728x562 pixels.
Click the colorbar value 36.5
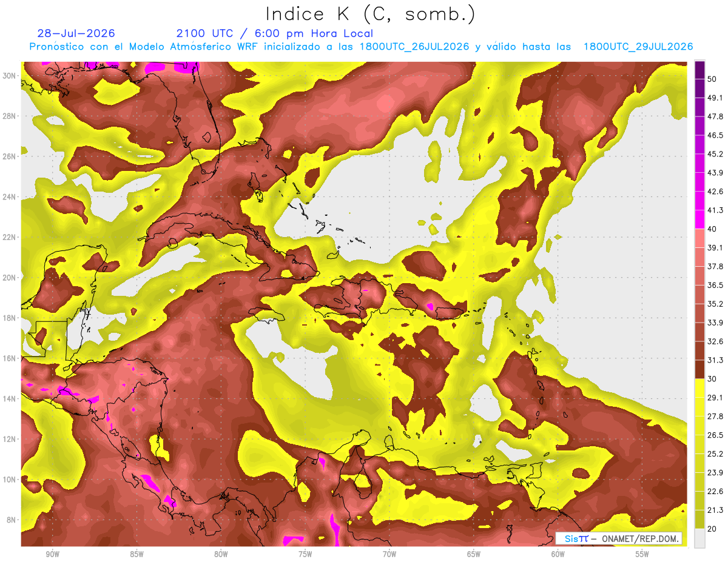click(x=716, y=285)
